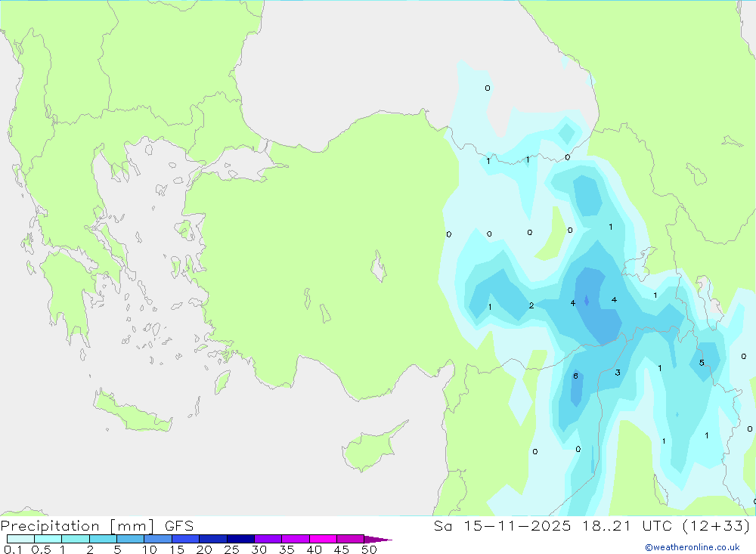
Task: Click the precipitation value '2' on the map
Action: pyautogui.click(x=531, y=305)
